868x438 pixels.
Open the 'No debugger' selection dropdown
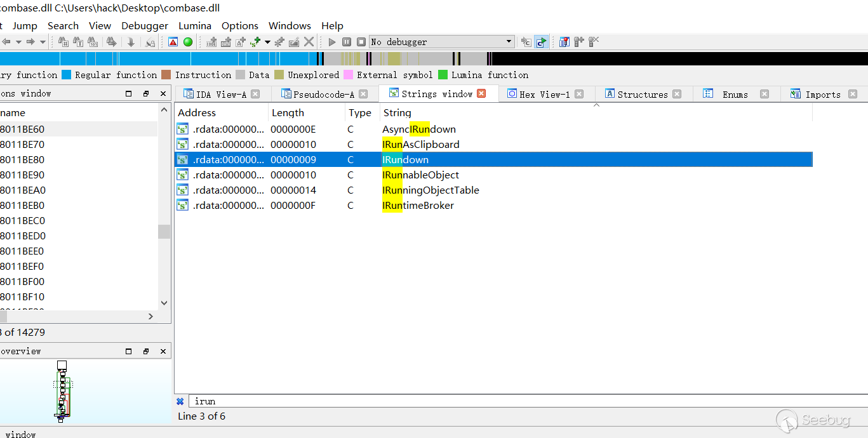[x=442, y=42]
